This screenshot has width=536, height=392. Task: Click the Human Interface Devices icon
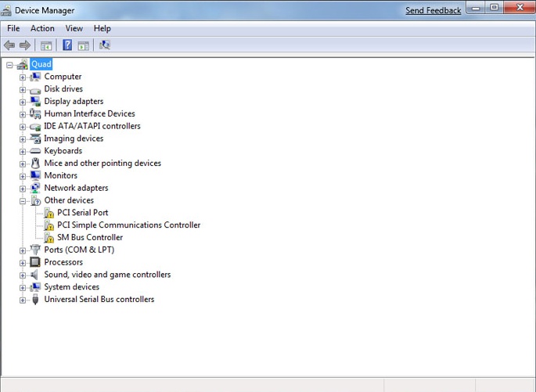tap(35, 113)
